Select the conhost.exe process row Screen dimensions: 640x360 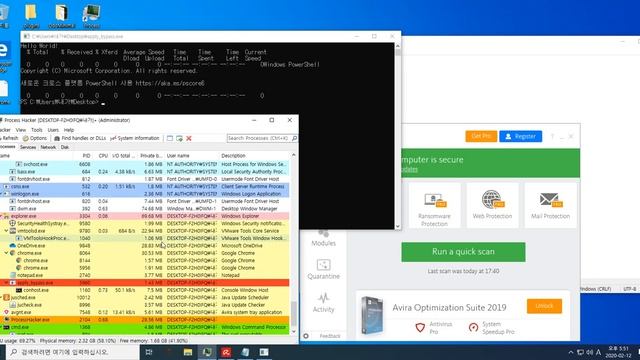pos(144,290)
